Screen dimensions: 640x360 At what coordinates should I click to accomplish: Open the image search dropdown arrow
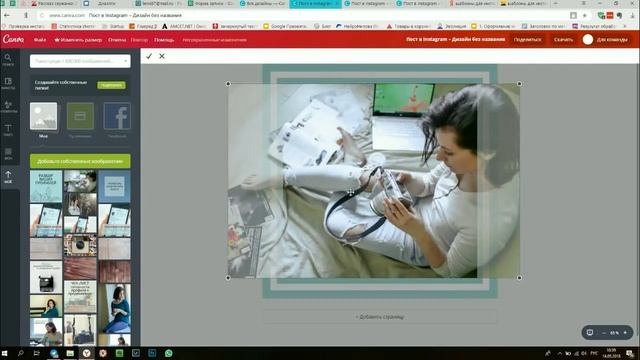point(125,61)
